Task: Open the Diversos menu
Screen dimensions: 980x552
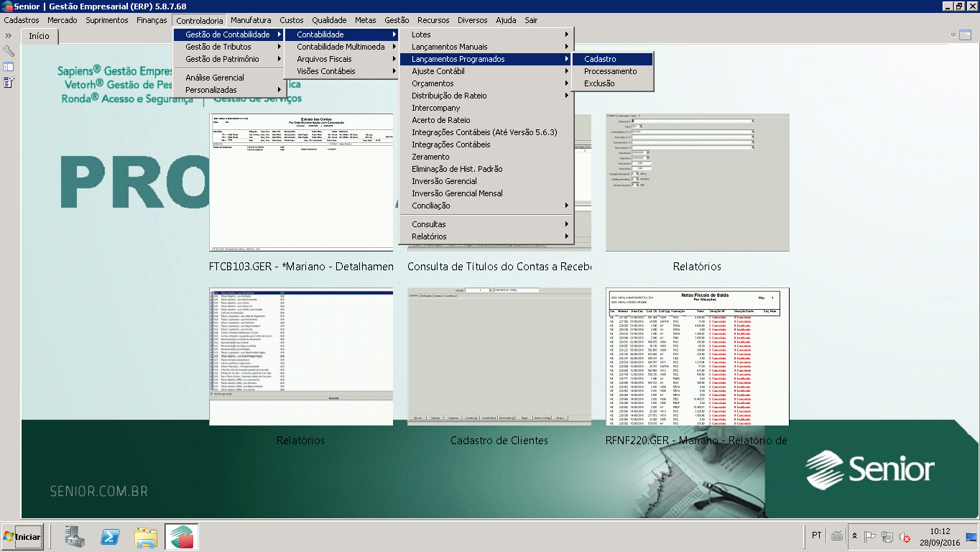Action: pyautogui.click(x=472, y=20)
